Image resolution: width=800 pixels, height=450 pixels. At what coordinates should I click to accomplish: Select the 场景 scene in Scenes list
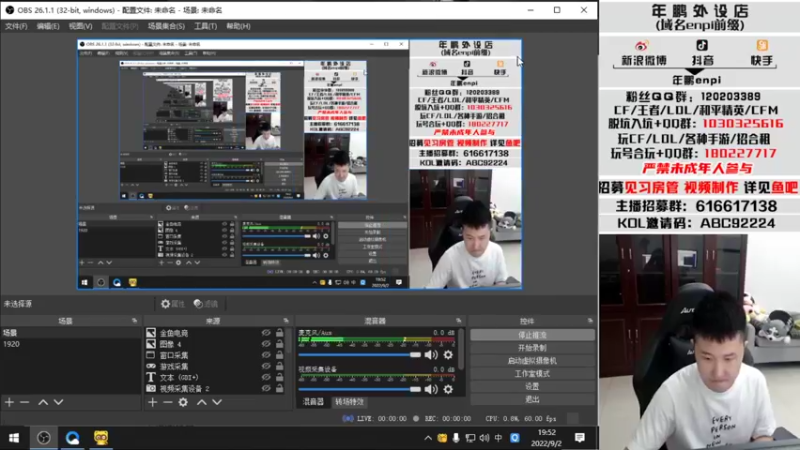point(71,333)
